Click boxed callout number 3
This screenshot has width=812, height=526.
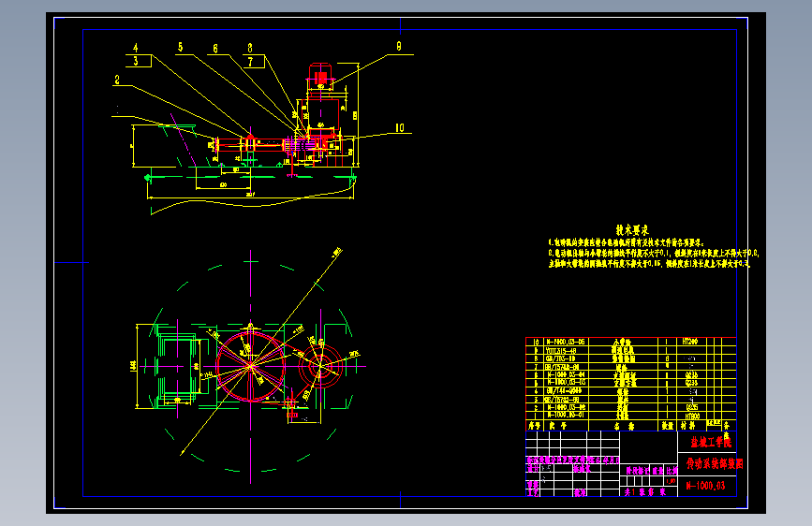(136, 61)
